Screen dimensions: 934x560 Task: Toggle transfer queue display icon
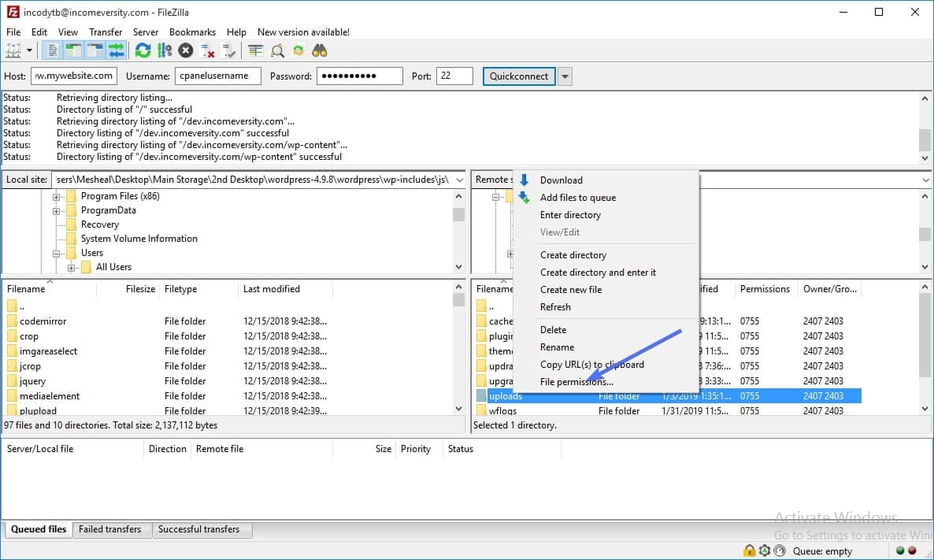(x=117, y=50)
